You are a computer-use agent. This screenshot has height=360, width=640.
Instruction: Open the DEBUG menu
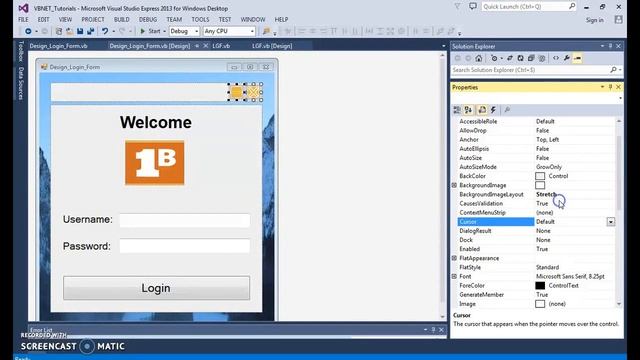tap(148, 20)
